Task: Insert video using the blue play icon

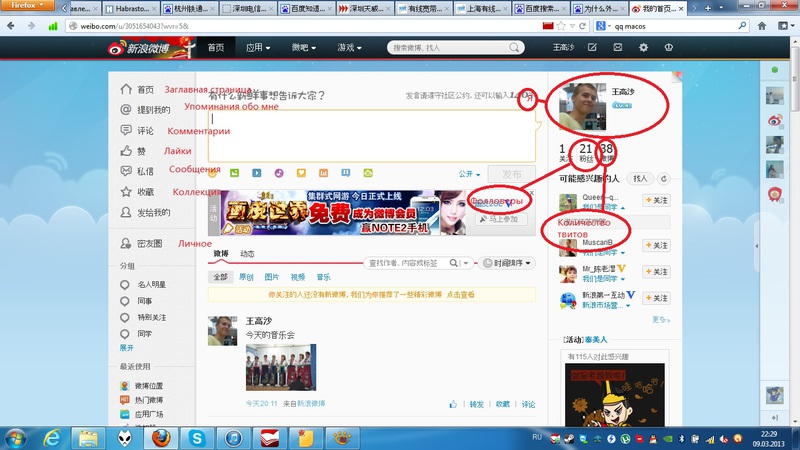Action: [257, 173]
